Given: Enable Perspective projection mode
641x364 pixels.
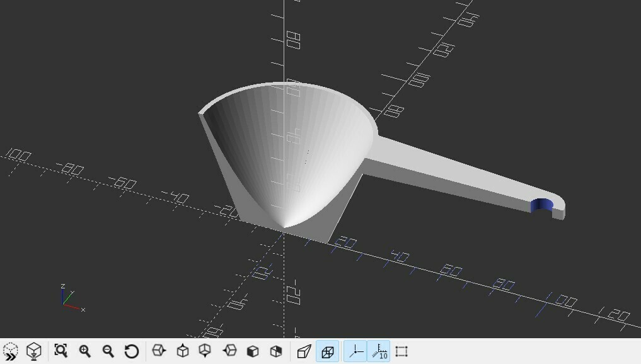Looking at the screenshot, I should click(304, 351).
